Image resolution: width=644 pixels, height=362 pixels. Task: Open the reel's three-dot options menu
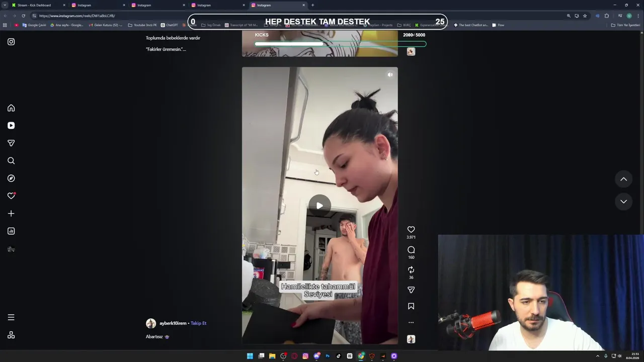click(x=411, y=322)
